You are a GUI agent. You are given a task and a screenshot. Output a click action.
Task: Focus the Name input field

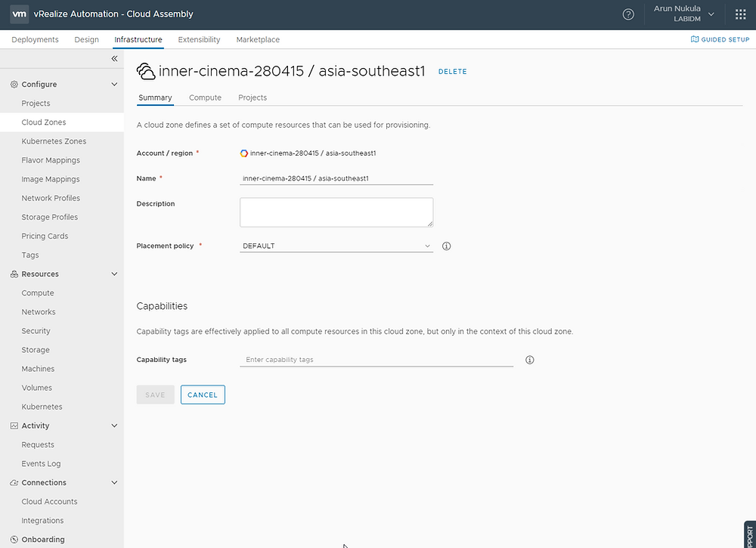[336, 179]
